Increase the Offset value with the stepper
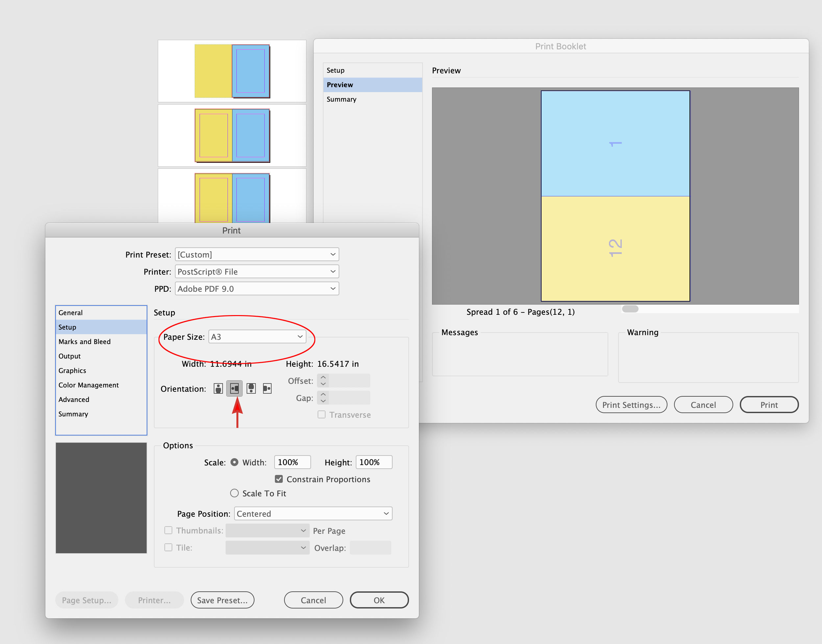822x644 pixels. coord(323,378)
